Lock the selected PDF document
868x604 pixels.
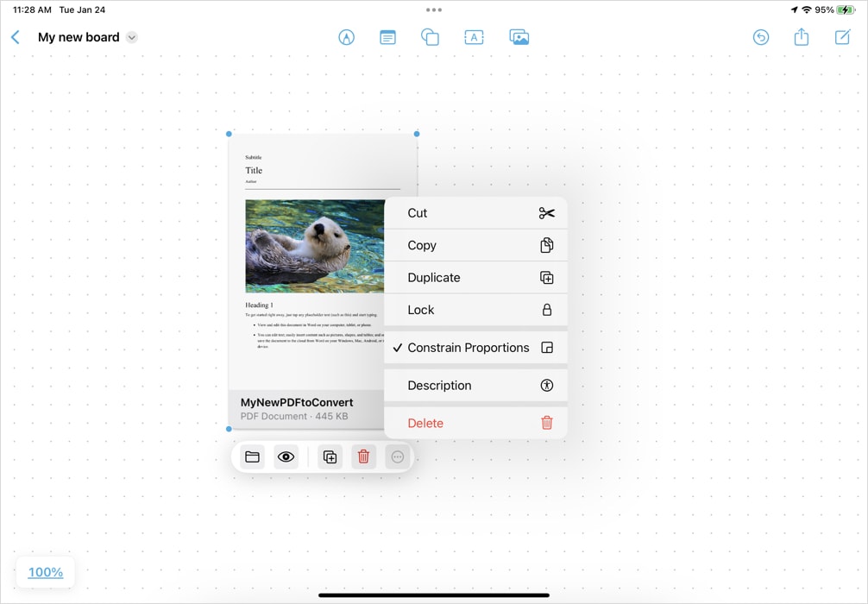pos(475,310)
